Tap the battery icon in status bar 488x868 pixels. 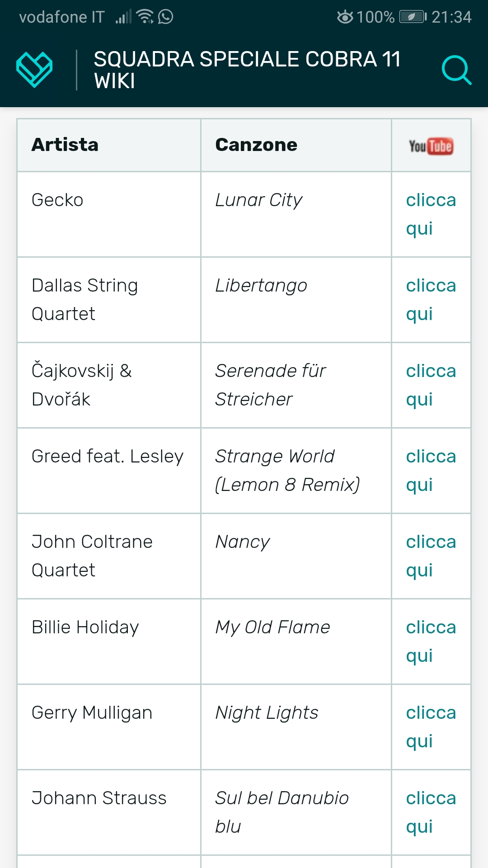(x=413, y=17)
